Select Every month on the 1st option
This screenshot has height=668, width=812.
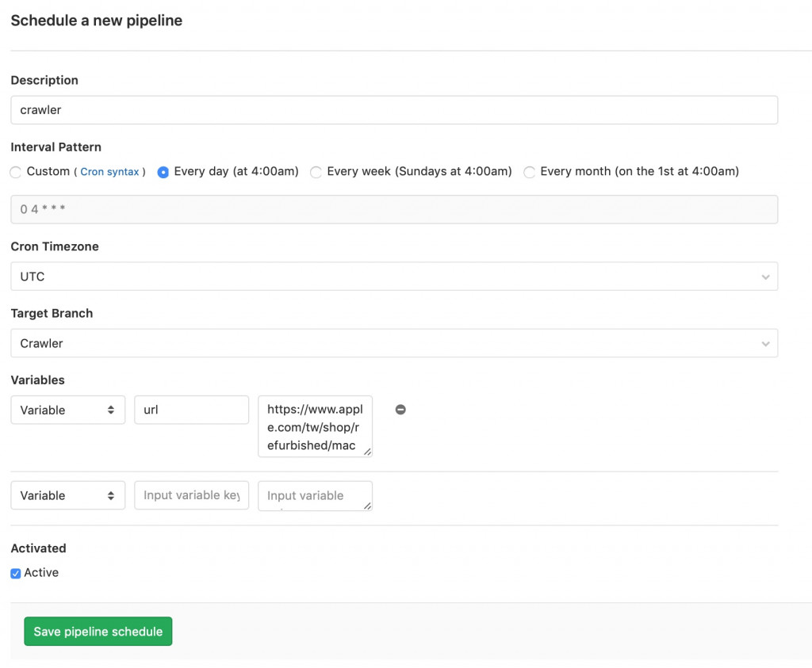tap(530, 172)
